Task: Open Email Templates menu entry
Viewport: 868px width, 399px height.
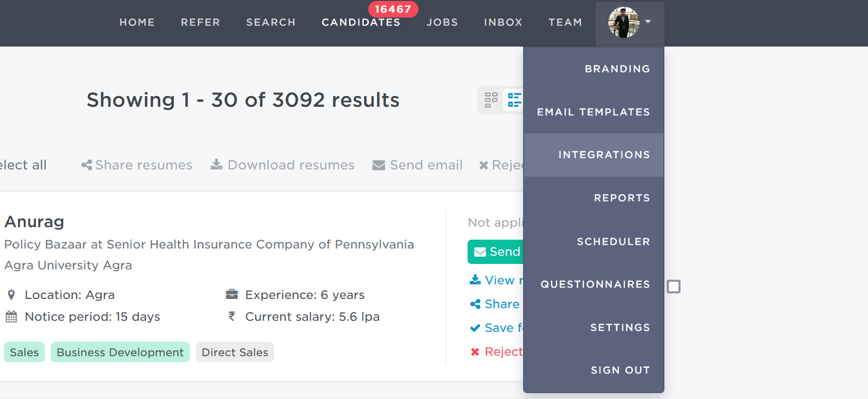Action: (594, 112)
